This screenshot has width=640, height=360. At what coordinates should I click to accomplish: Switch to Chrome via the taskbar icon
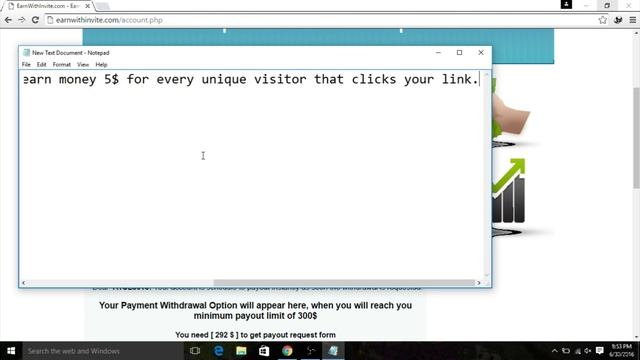[287, 351]
